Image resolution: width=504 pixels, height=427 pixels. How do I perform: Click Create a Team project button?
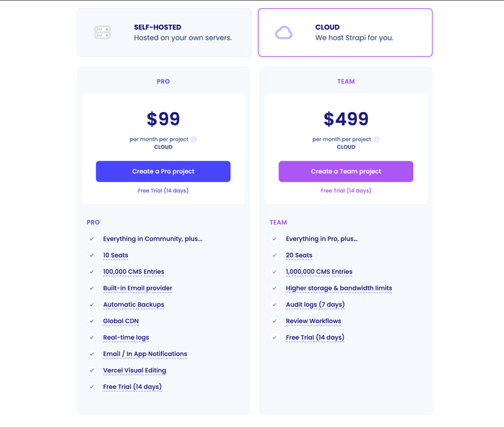point(346,171)
